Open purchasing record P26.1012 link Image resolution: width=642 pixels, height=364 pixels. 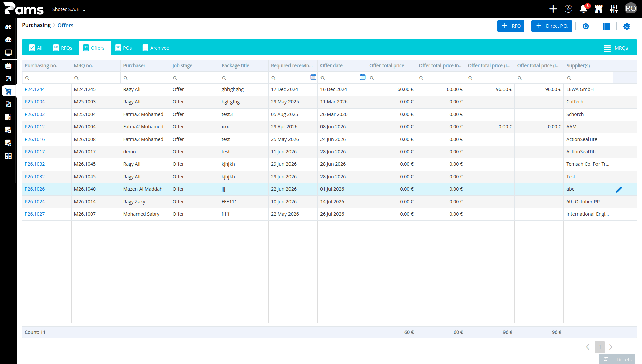click(35, 127)
